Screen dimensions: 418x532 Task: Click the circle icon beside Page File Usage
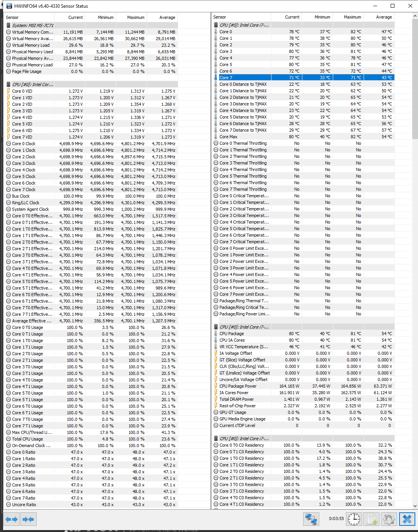coord(8,71)
